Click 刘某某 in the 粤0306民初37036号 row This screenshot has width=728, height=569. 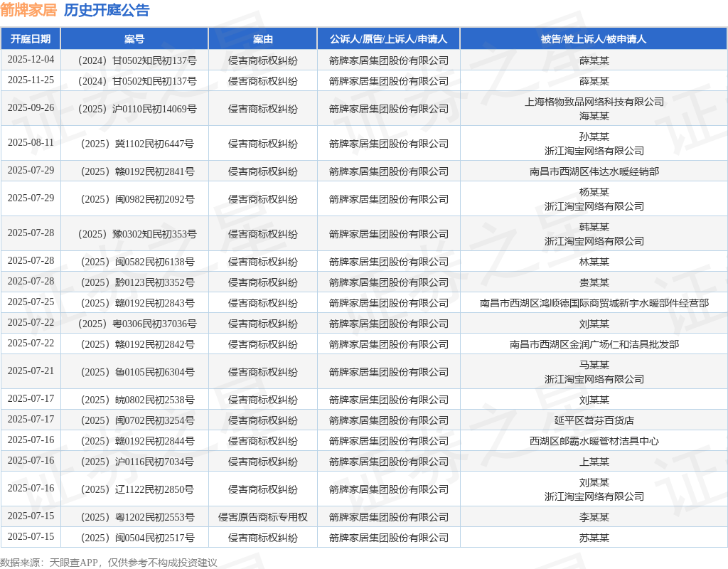point(594,324)
